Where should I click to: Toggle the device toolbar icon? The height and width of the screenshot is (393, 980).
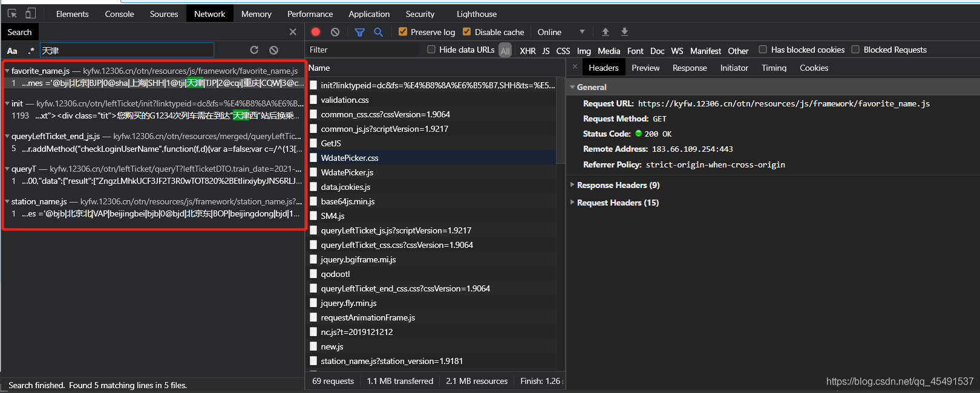click(x=30, y=13)
